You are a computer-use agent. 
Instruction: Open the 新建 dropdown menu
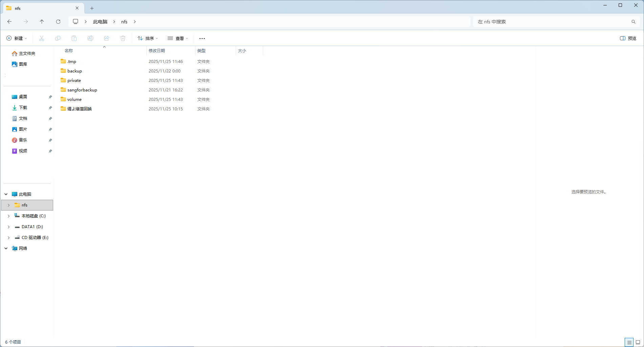pyautogui.click(x=17, y=38)
